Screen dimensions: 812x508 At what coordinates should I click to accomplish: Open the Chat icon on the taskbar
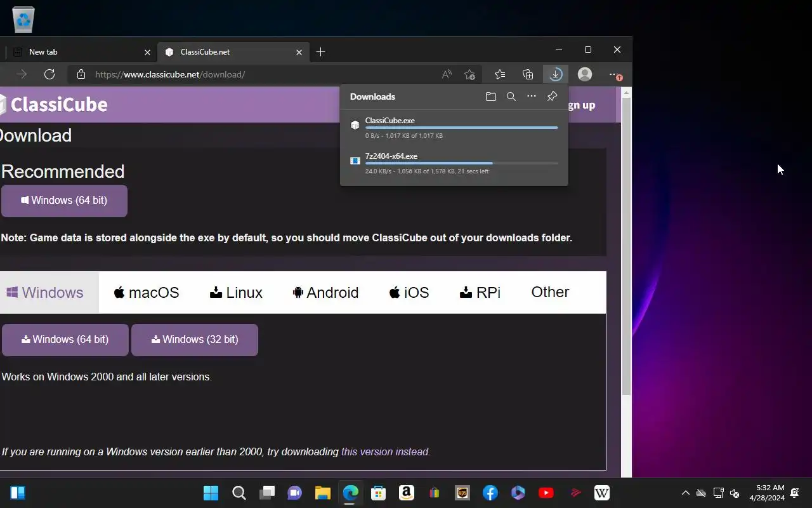point(294,493)
